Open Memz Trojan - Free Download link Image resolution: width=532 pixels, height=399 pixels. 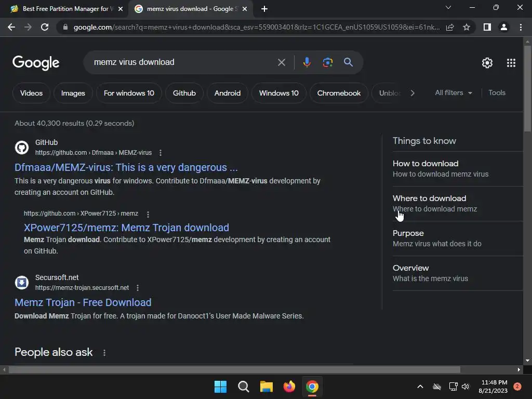tap(83, 302)
